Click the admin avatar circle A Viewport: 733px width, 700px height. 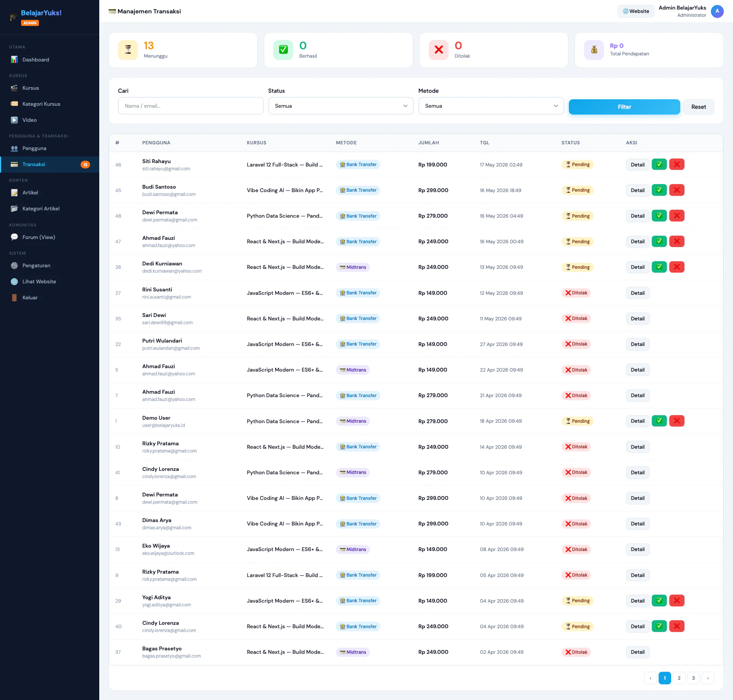(x=717, y=11)
